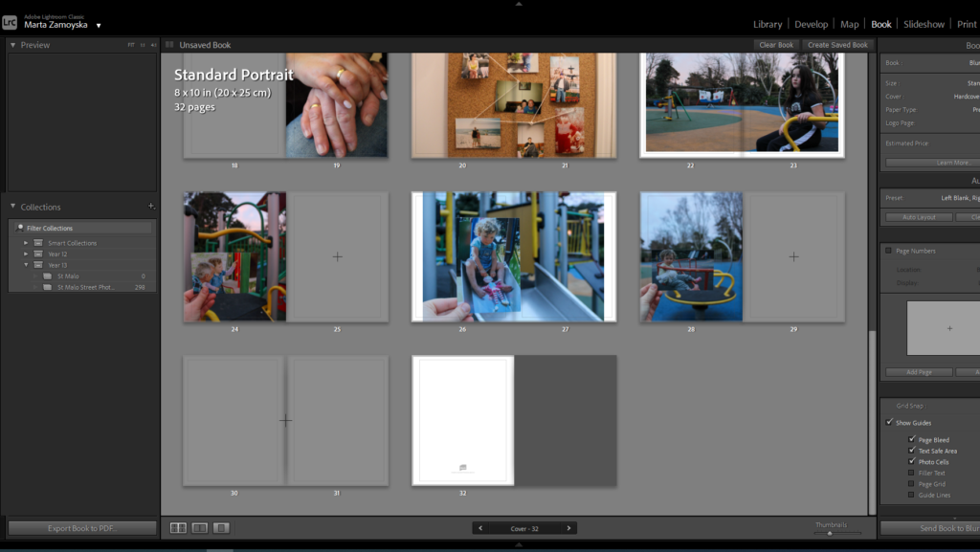
Task: Uncheck the Page Bleed guide
Action: (912, 439)
